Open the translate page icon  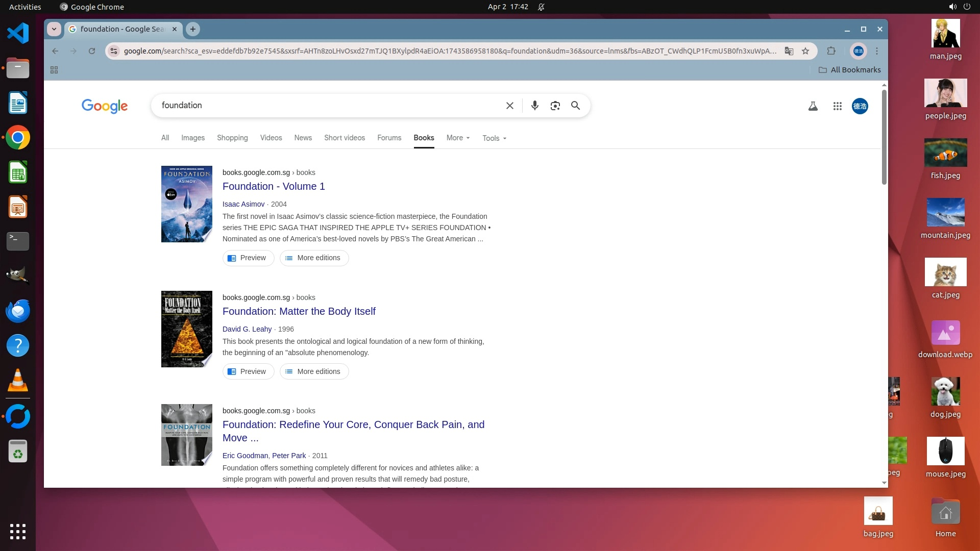[x=789, y=51]
